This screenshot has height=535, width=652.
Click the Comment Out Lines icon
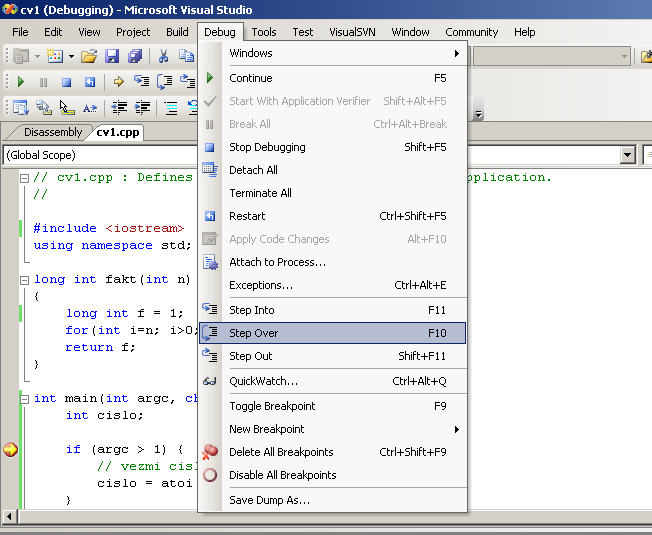(x=170, y=108)
